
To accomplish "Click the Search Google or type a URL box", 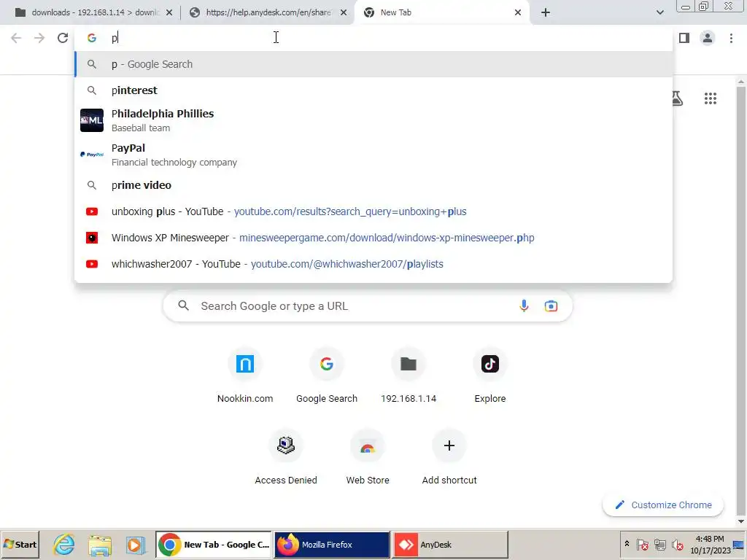I will click(368, 306).
